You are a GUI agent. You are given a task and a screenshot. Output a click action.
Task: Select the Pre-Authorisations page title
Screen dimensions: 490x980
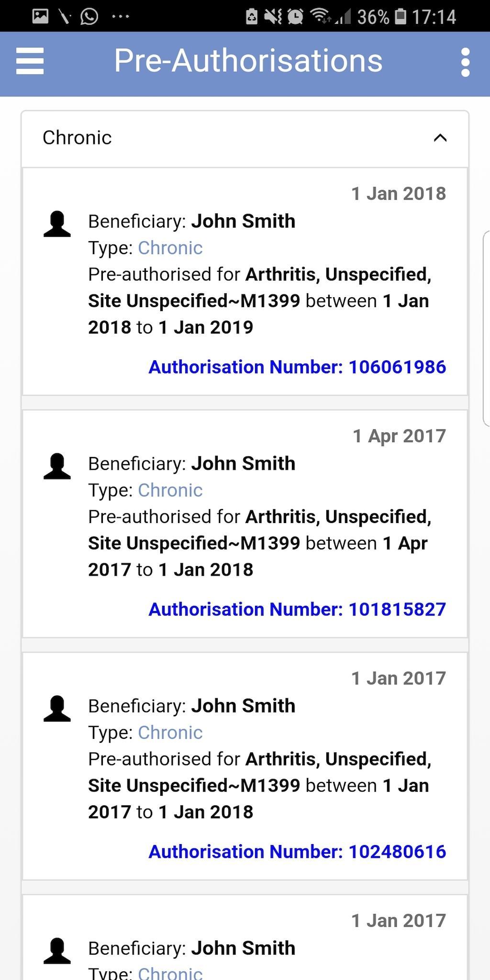[x=248, y=61]
